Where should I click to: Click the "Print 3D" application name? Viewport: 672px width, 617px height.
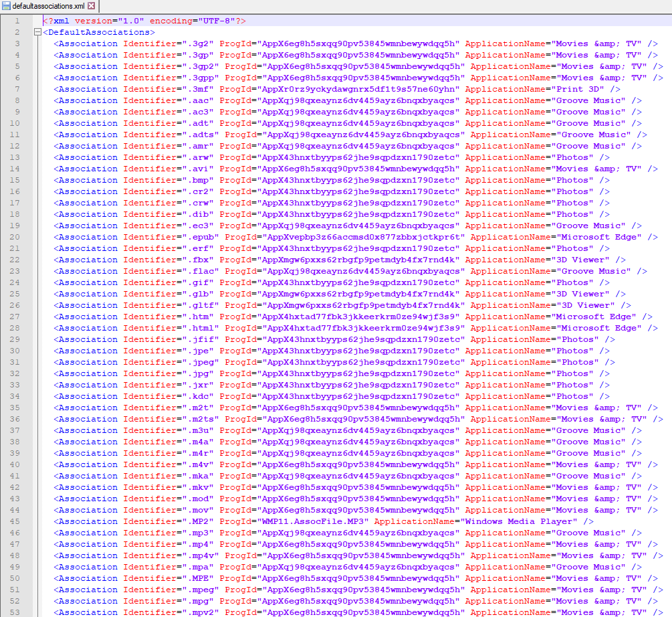click(x=577, y=89)
